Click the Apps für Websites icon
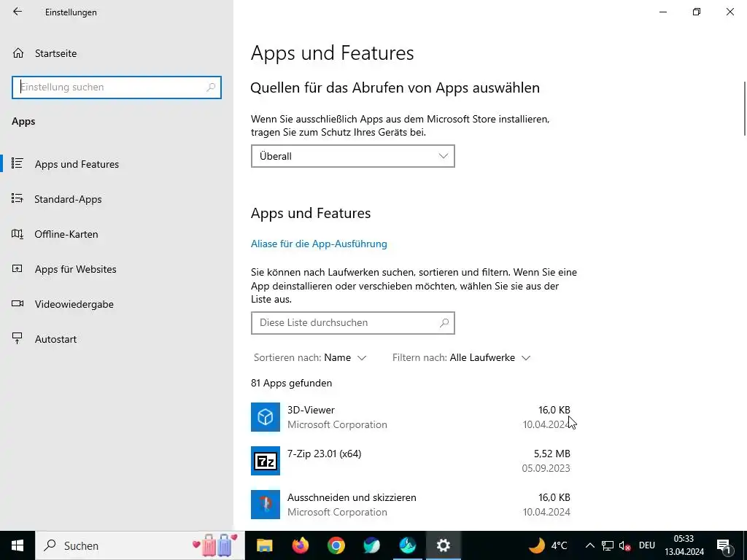The height and width of the screenshot is (560, 747). 18,268
